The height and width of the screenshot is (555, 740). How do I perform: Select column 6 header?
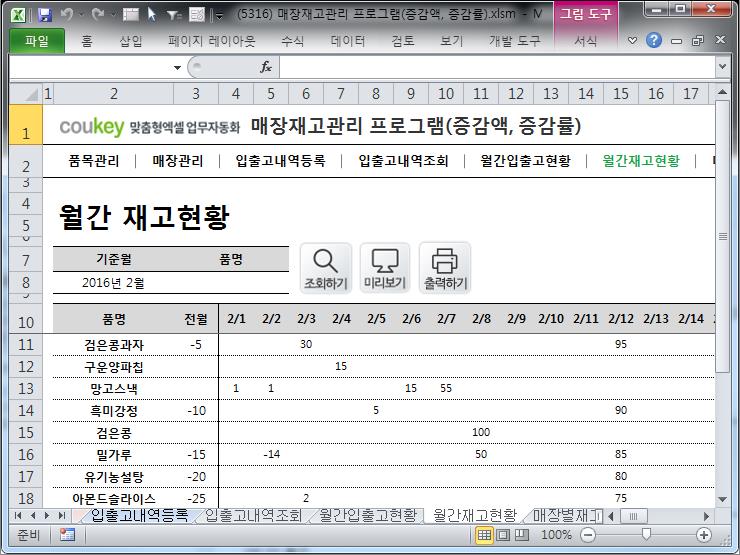click(306, 93)
